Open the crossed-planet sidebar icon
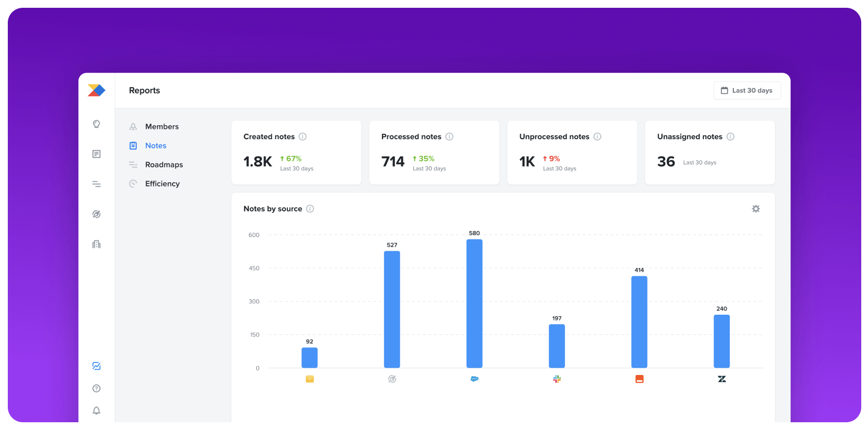Image resolution: width=868 pixels, height=429 pixels. click(x=96, y=214)
